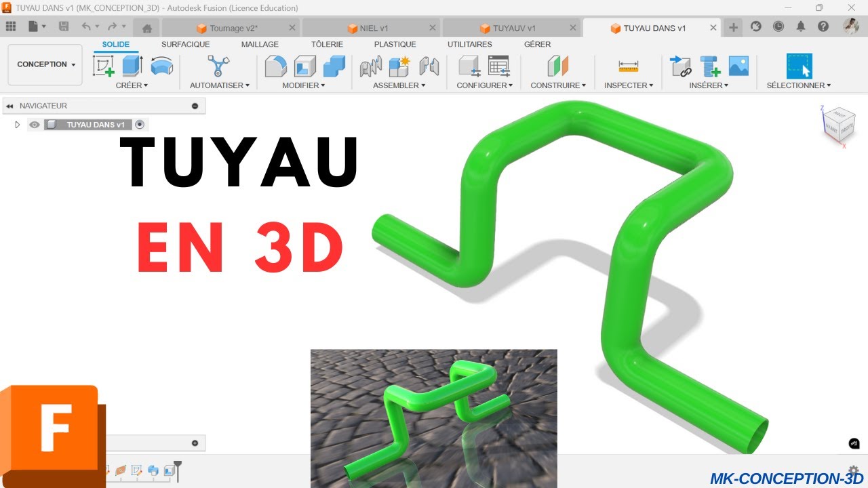Expand the comments panel plus button

(x=195, y=443)
